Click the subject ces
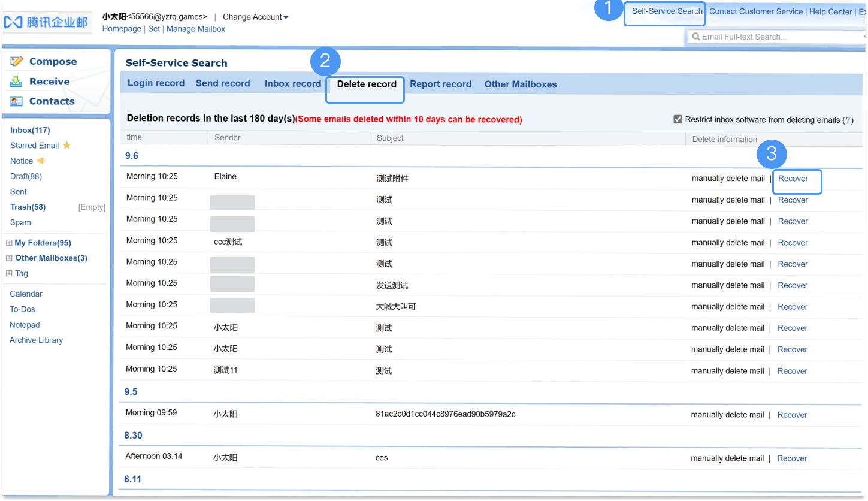 (x=382, y=458)
